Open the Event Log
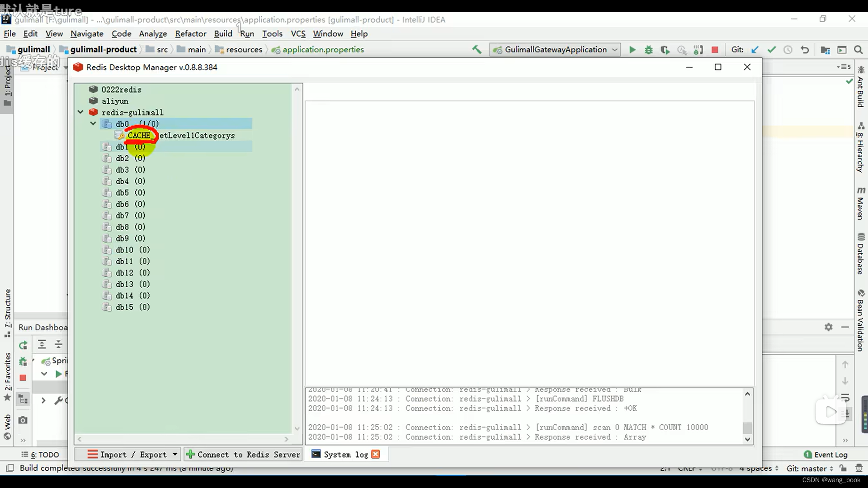Screen dimensions: 868x488 [x=826, y=455]
